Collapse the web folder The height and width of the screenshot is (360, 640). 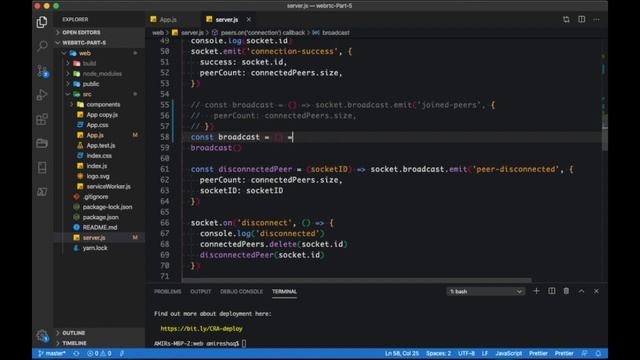point(84,53)
